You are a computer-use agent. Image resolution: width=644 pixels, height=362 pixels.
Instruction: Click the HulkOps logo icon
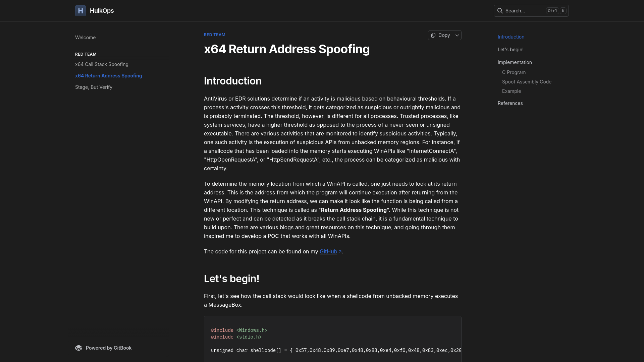pyautogui.click(x=80, y=11)
